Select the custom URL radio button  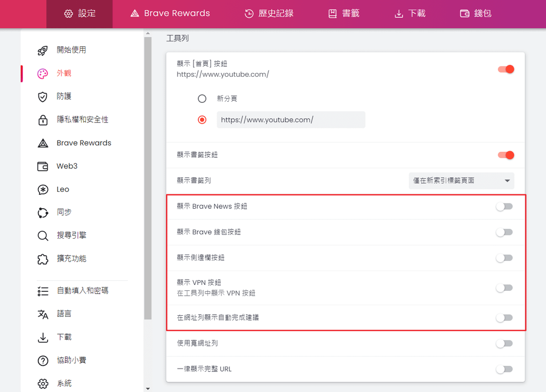[202, 120]
